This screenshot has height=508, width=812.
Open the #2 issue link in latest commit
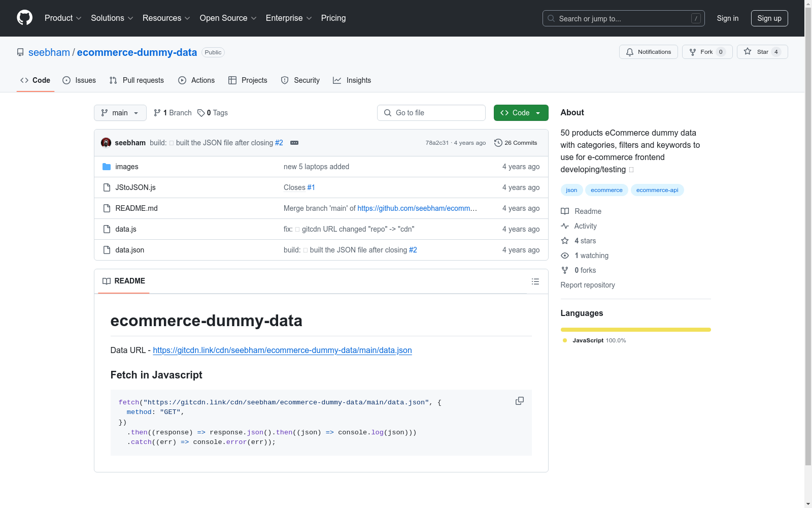(x=279, y=143)
